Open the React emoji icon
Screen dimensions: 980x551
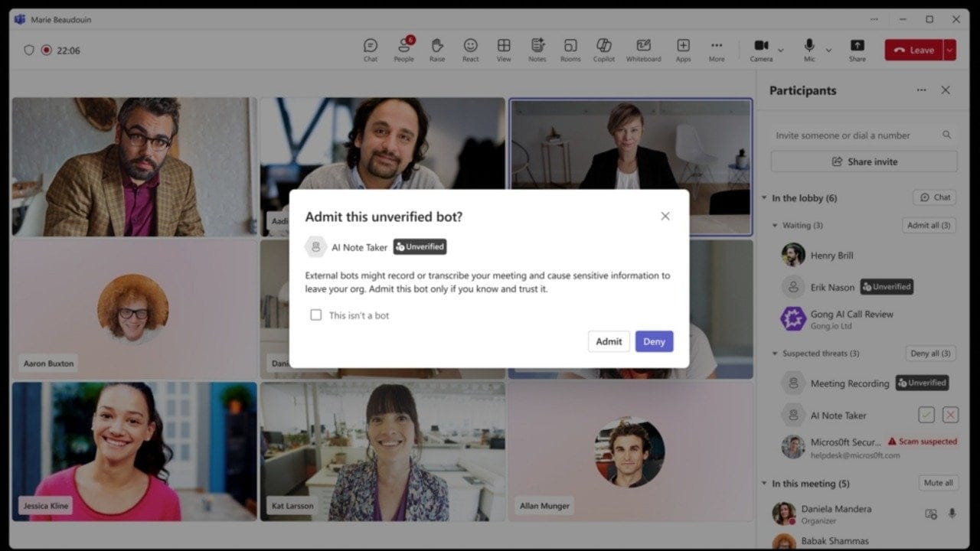[x=471, y=50]
